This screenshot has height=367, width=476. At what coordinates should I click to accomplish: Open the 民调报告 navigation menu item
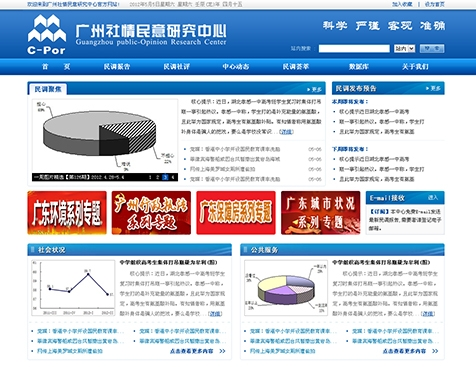pyautogui.click(x=117, y=67)
